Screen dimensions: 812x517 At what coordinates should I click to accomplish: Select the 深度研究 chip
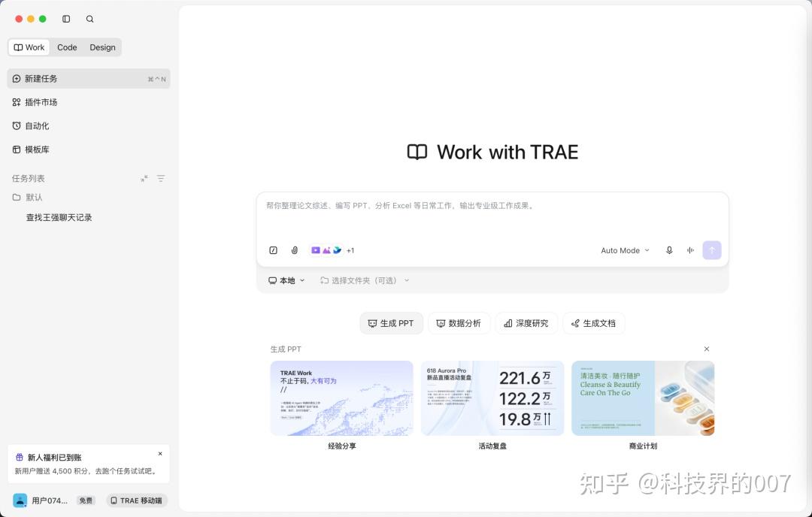point(526,323)
